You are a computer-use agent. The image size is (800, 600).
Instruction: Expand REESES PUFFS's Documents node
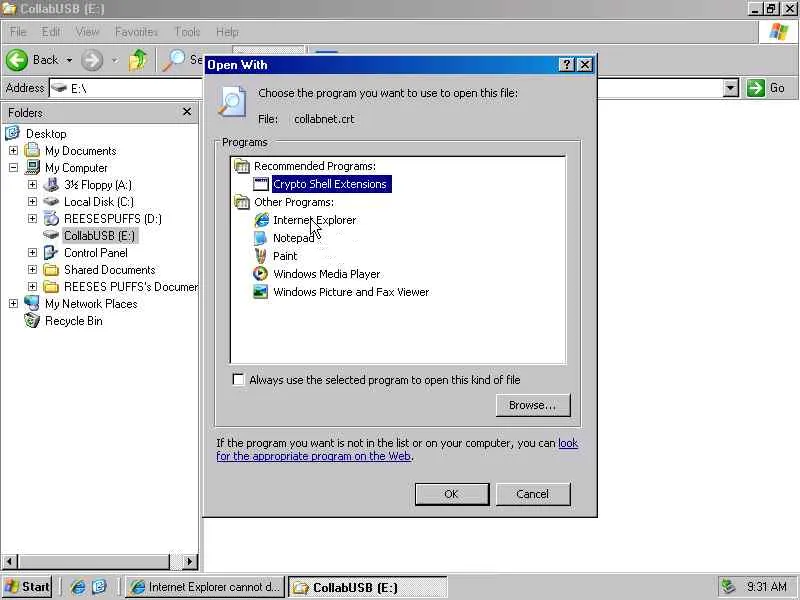pos(32,286)
